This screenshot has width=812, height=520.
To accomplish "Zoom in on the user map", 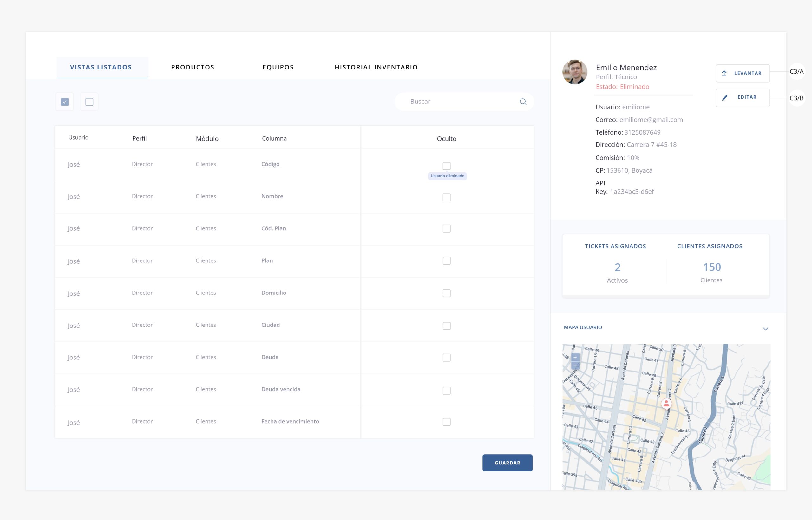I will coord(575,357).
